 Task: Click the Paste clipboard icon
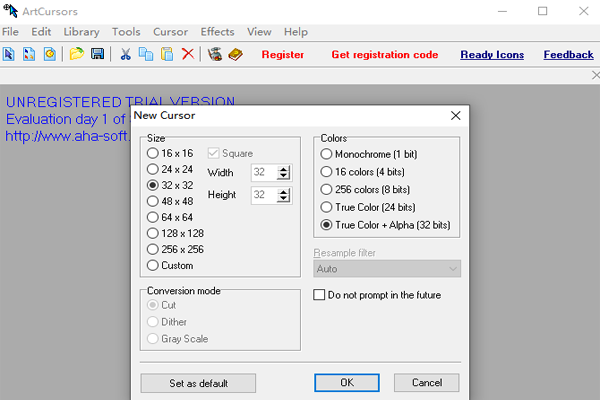click(167, 54)
